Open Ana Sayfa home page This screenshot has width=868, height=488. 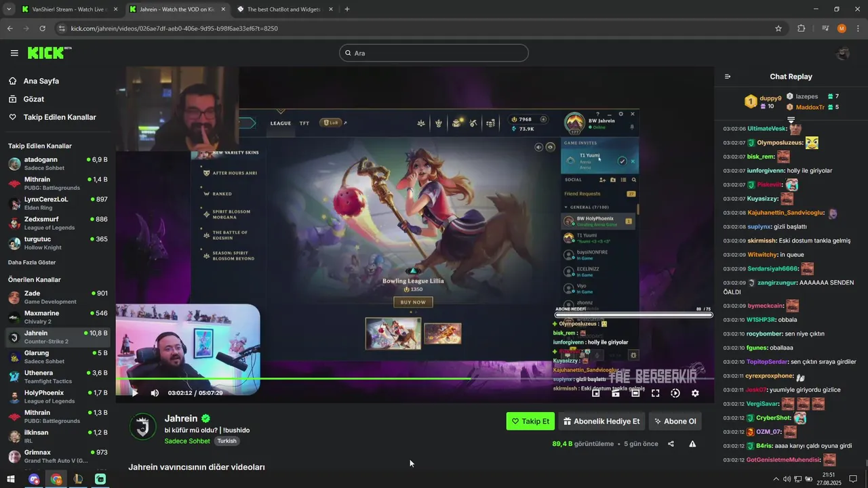click(x=41, y=81)
